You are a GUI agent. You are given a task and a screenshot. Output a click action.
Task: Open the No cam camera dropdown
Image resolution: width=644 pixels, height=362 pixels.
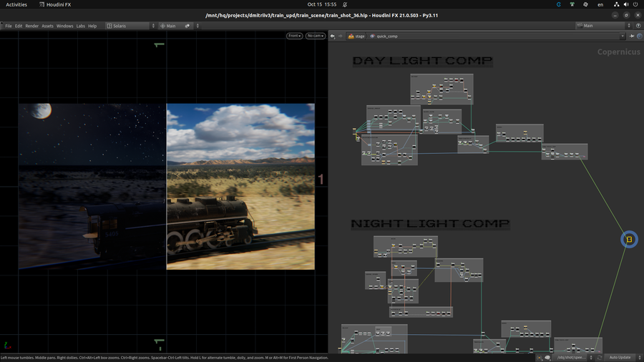[315, 36]
